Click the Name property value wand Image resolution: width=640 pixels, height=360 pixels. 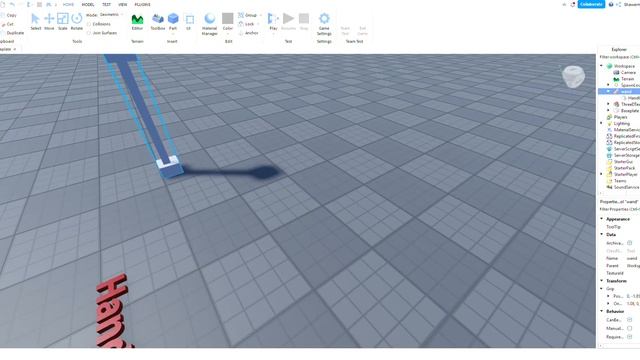click(x=632, y=258)
